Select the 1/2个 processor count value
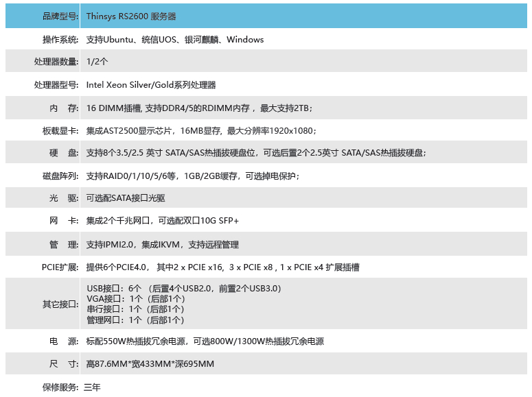The height and width of the screenshot is (397, 532). (x=97, y=61)
